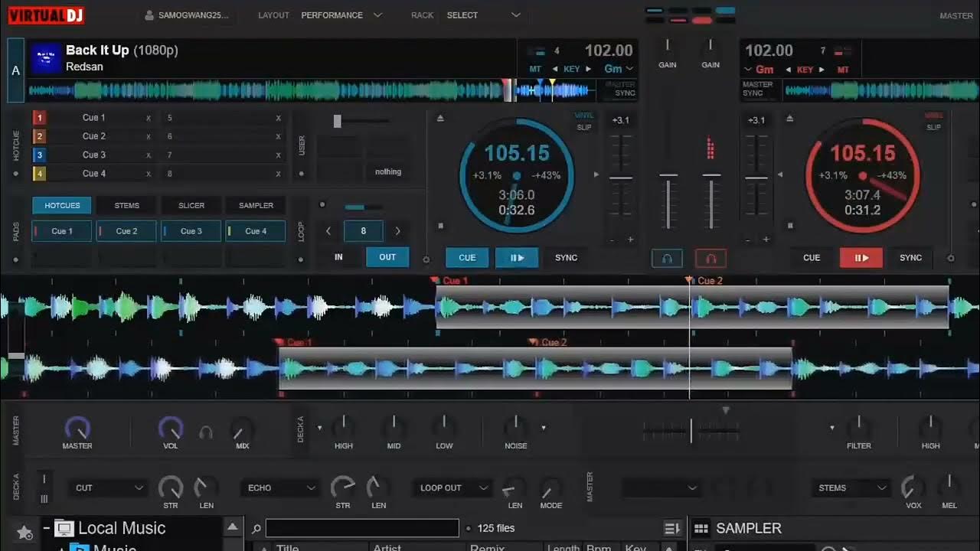Screen dimensions: 980x551
Task: Toggle right deck VINYL mode
Action: point(934,116)
